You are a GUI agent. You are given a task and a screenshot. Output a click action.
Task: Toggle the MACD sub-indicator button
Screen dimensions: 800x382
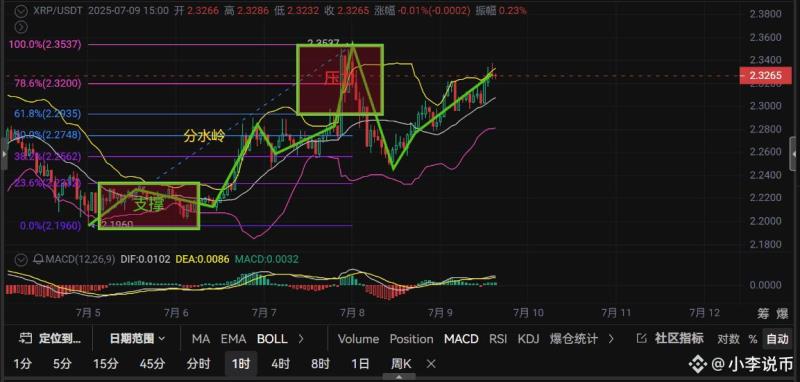461,339
